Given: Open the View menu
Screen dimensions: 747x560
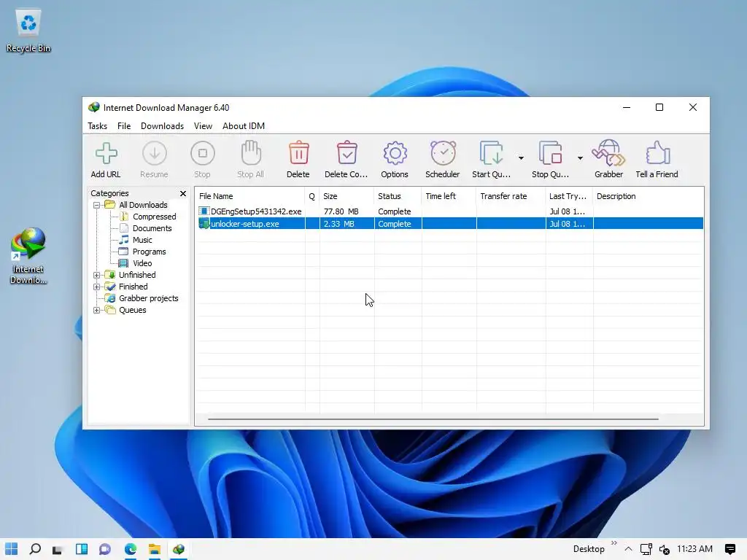Looking at the screenshot, I should pyautogui.click(x=203, y=125).
